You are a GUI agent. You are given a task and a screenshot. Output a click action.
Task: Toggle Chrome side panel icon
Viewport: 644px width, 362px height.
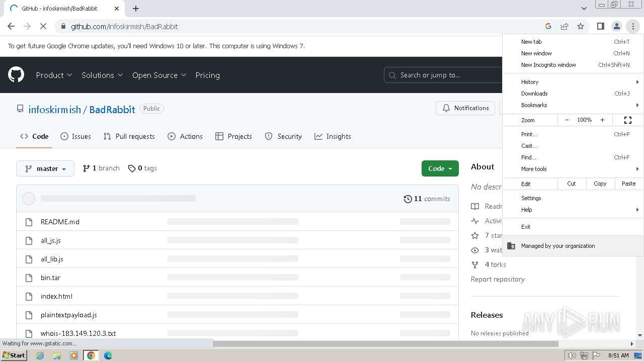pos(600,26)
